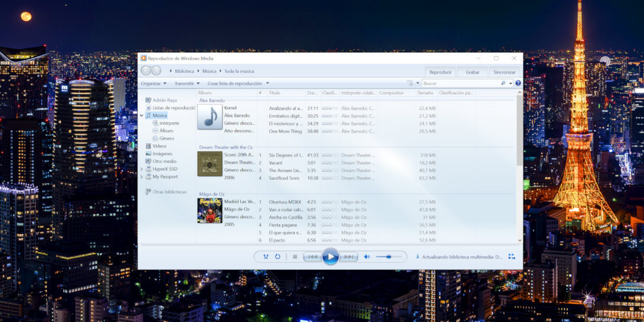Click Actualizando biblioteca multimedia status
The image size is (644, 322).
tap(462, 257)
